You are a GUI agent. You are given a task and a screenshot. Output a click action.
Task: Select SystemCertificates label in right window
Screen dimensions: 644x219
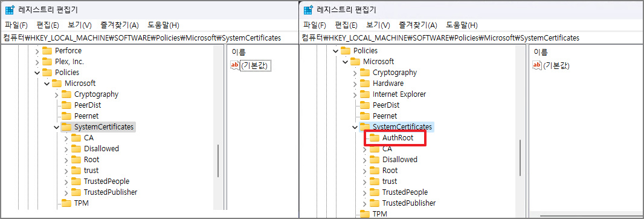[x=402, y=127]
